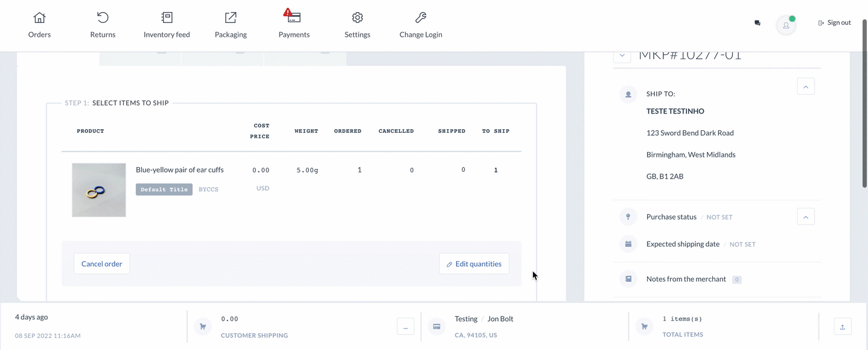Click the Packaging menu label
This screenshot has width=868, height=350.
231,35
